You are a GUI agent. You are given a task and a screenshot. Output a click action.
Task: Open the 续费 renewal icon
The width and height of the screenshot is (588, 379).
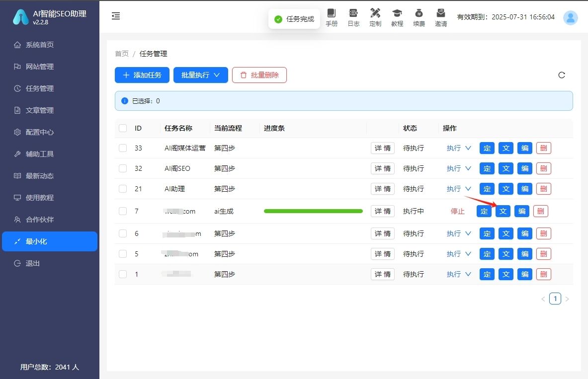(x=419, y=17)
